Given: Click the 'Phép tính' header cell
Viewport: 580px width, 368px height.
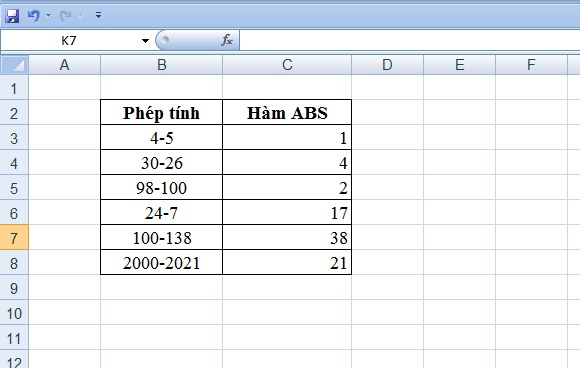Looking at the screenshot, I should 161,112.
